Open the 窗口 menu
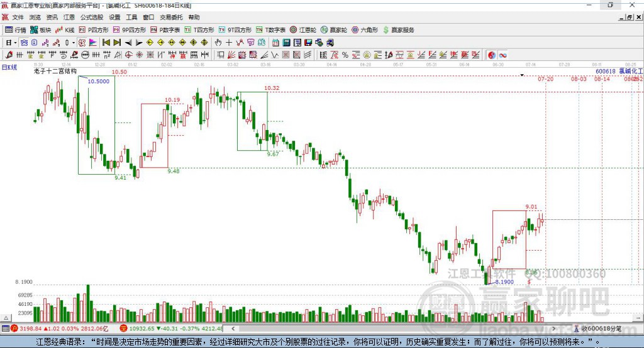The image size is (644, 348). [148, 17]
